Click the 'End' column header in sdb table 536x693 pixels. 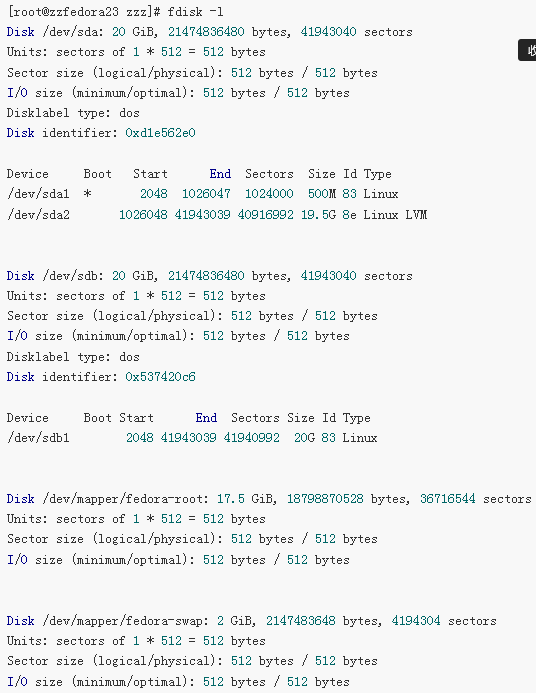click(206, 418)
